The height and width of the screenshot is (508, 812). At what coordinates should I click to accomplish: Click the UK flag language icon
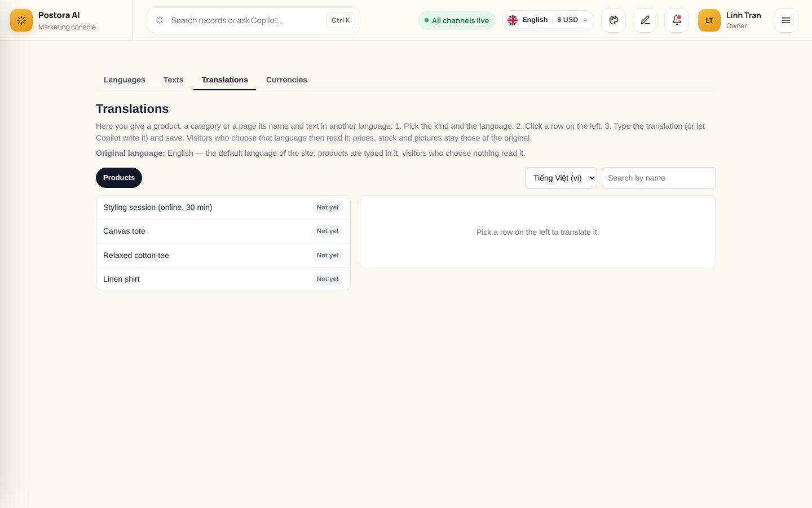point(513,20)
